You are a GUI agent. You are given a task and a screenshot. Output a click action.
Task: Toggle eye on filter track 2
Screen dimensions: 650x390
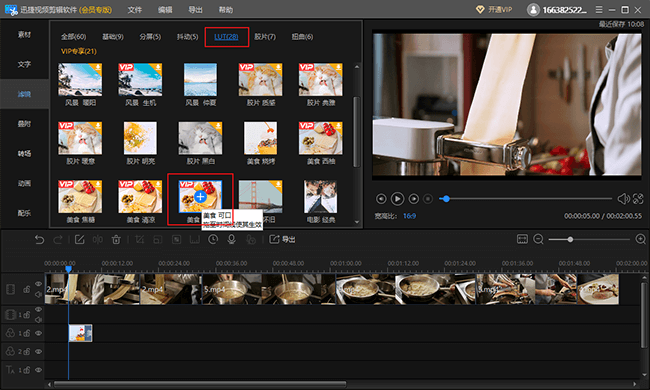point(39,351)
